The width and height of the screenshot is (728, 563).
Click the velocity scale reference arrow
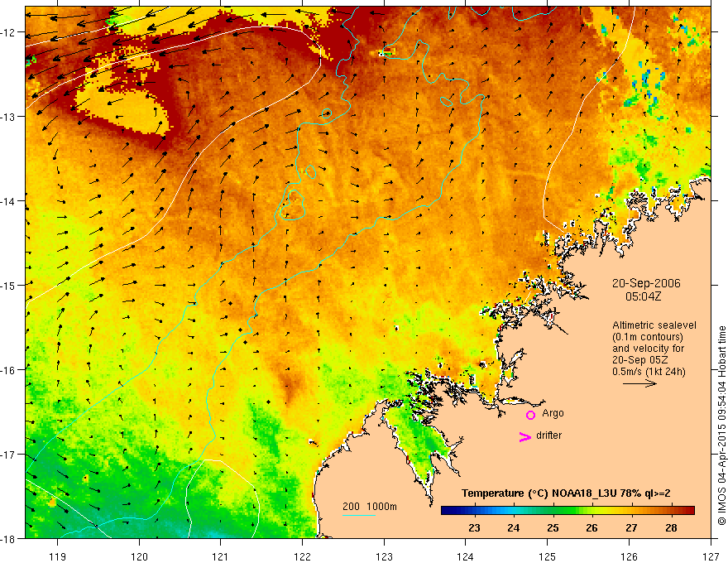(x=639, y=383)
